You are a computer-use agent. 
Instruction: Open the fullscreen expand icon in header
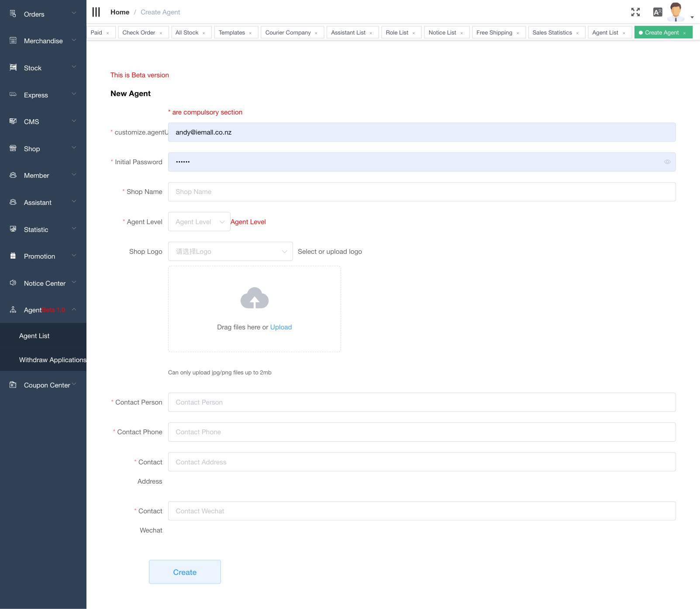[635, 12]
